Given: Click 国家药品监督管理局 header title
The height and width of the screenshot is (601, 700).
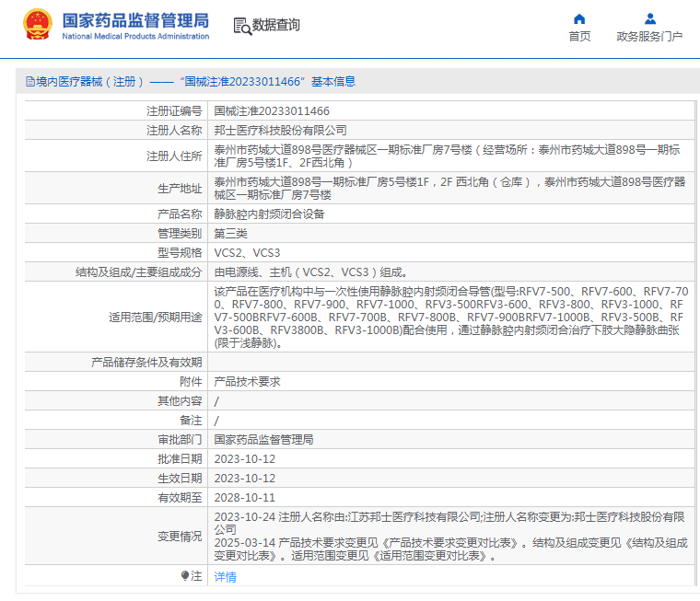Looking at the screenshot, I should (x=135, y=20).
